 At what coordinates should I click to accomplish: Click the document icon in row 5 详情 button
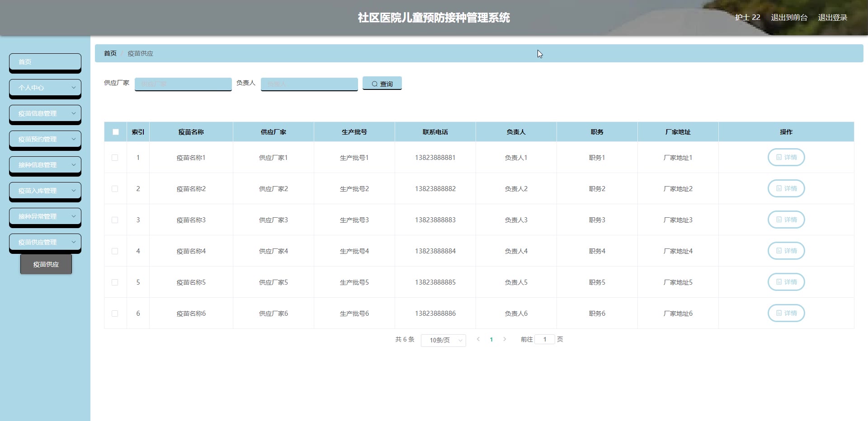click(x=779, y=282)
